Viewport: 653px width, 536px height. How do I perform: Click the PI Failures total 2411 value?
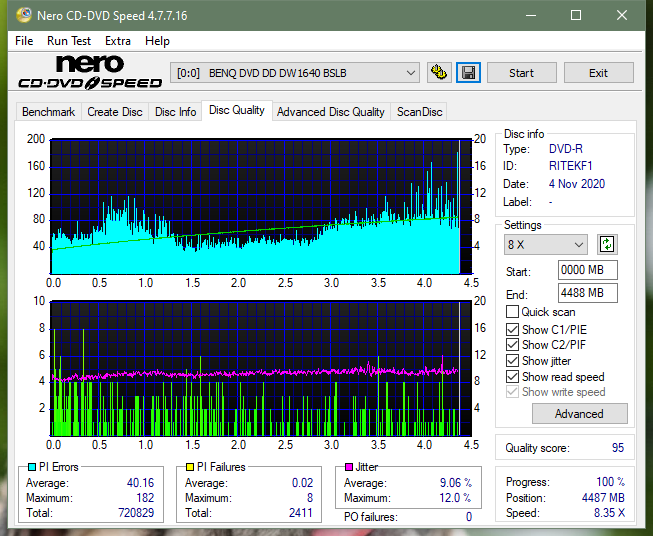coord(301,512)
